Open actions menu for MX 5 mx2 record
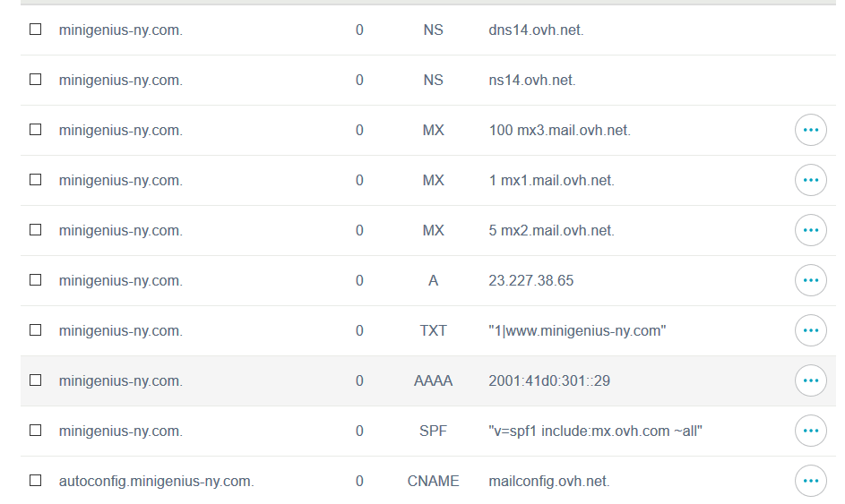Image resolution: width=845 pixels, height=504 pixels. tap(810, 230)
